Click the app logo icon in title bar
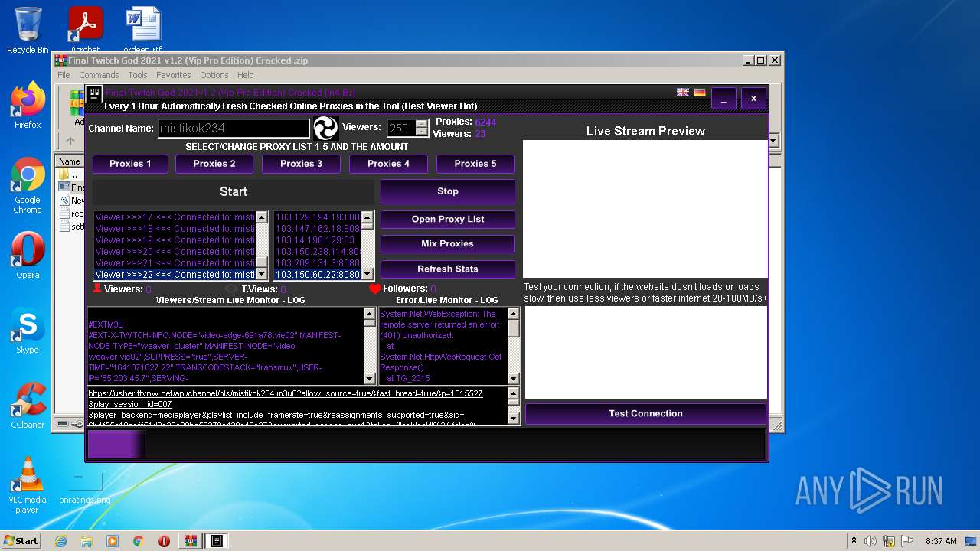 pos(95,95)
